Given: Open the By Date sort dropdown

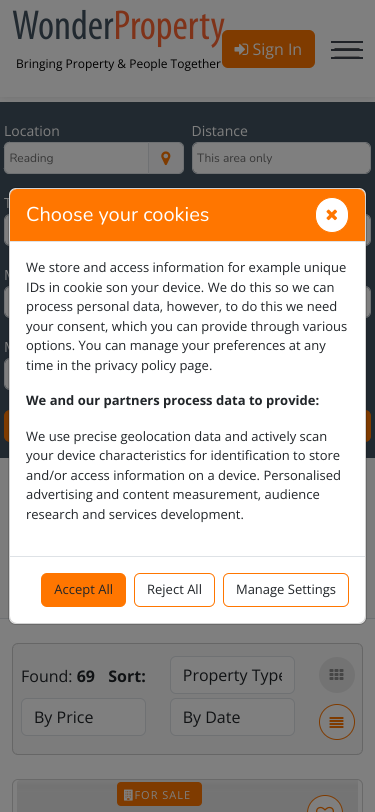Looking at the screenshot, I should pyautogui.click(x=233, y=717).
